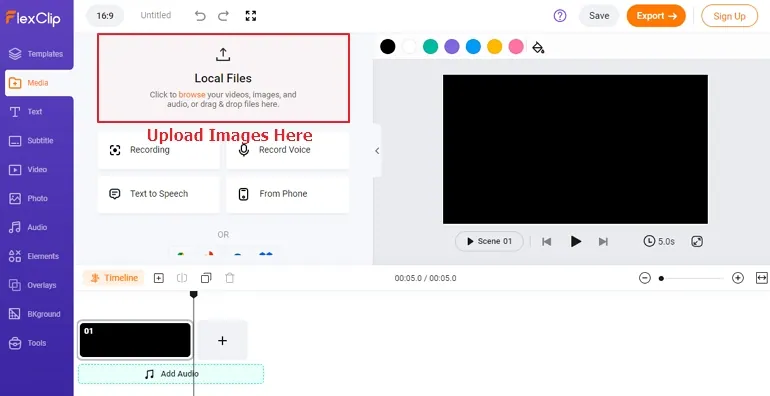Click the fullscreen icon in top bar
The width and height of the screenshot is (770, 396).
(251, 16)
